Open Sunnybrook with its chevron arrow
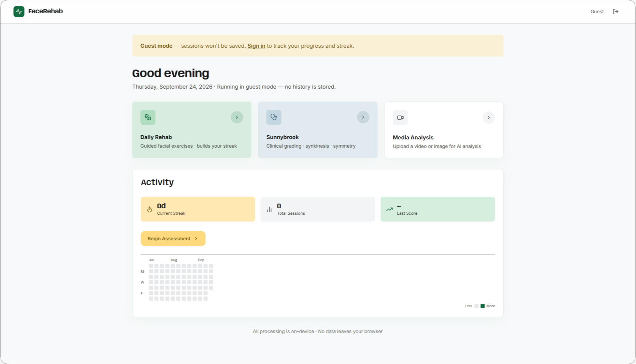 tap(363, 117)
